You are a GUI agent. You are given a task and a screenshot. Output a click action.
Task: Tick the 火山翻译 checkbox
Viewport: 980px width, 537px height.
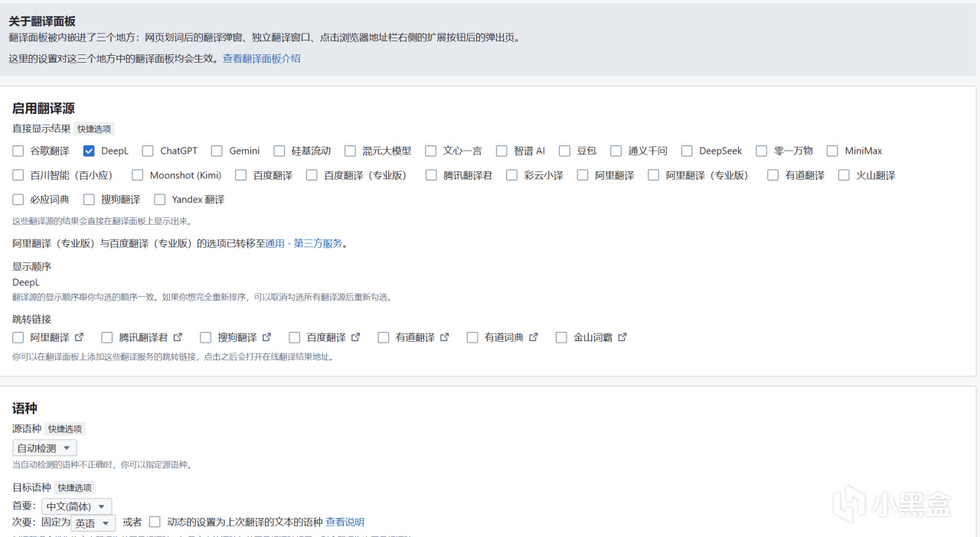[x=844, y=175]
